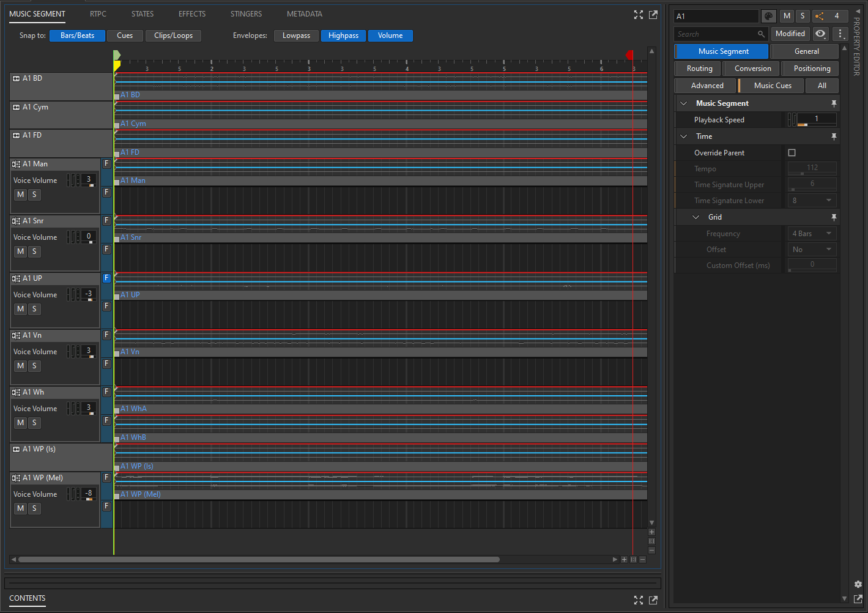The image size is (868, 613).
Task: Open the color palette for A1
Action: pyautogui.click(x=769, y=17)
